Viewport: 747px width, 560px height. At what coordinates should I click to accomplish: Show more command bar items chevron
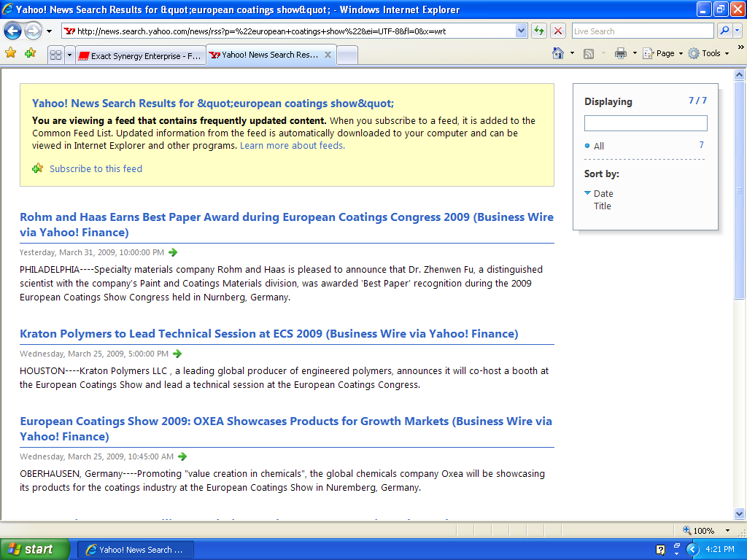[x=741, y=47]
